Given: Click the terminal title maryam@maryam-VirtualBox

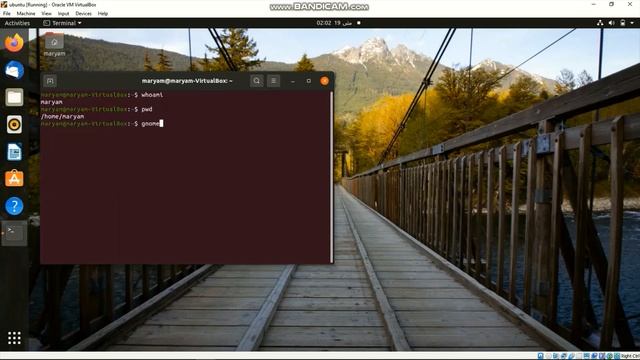Looking at the screenshot, I should click(x=187, y=81).
